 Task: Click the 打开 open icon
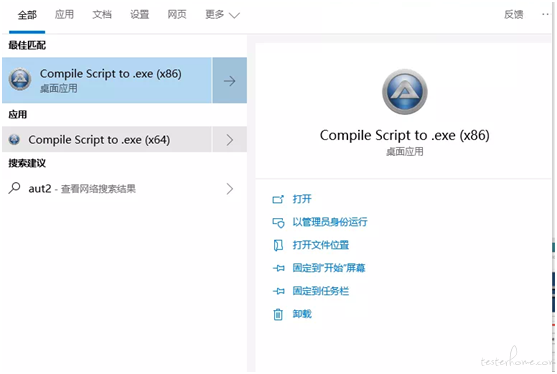pos(278,199)
